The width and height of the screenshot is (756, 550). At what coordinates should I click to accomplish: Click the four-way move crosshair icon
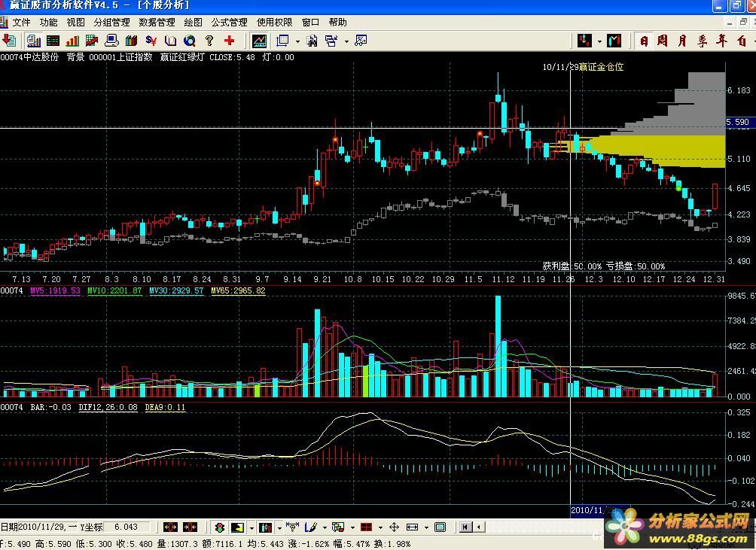click(394, 527)
